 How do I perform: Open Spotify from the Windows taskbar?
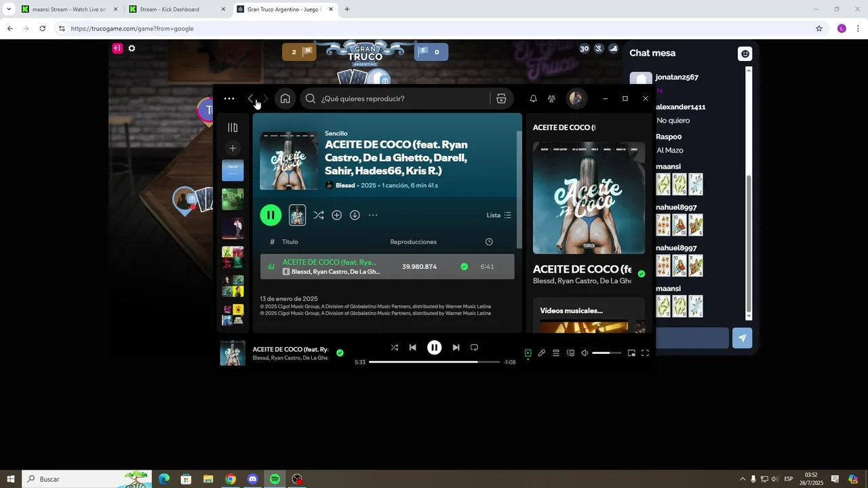(x=275, y=479)
